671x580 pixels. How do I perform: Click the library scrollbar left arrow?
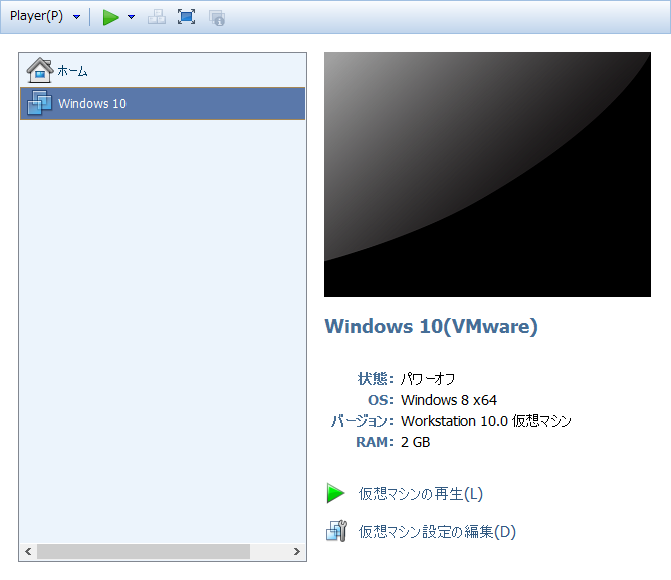pos(28,551)
